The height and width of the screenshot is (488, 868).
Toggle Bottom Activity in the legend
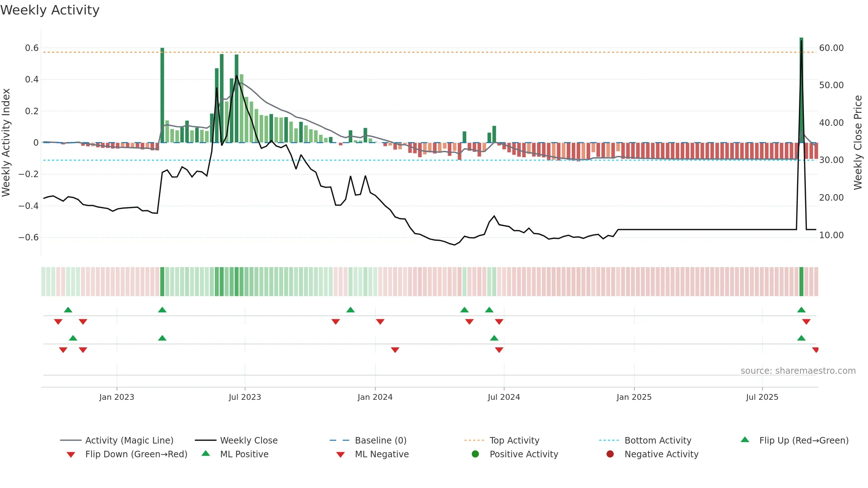click(645, 440)
